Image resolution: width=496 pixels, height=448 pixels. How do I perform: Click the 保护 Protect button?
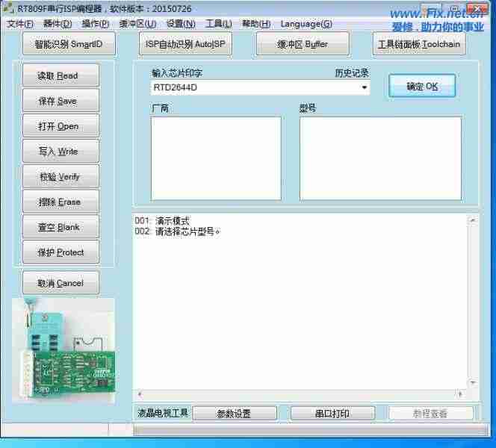(x=61, y=252)
